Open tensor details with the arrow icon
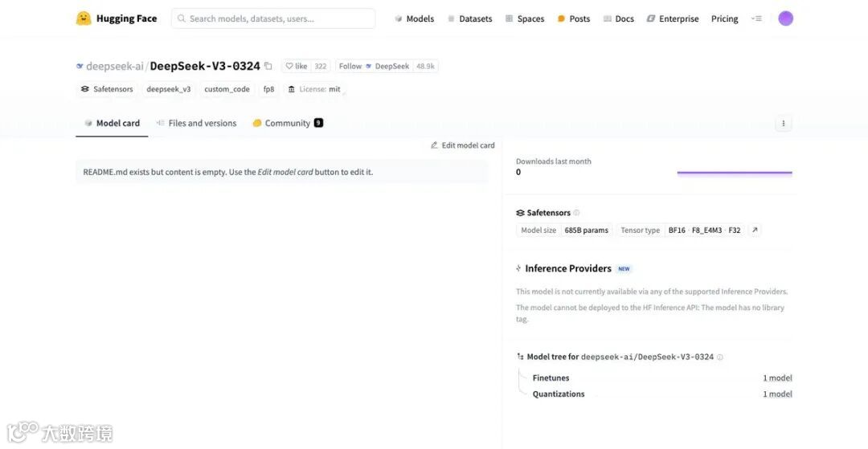The width and height of the screenshot is (868, 449). [x=755, y=231]
